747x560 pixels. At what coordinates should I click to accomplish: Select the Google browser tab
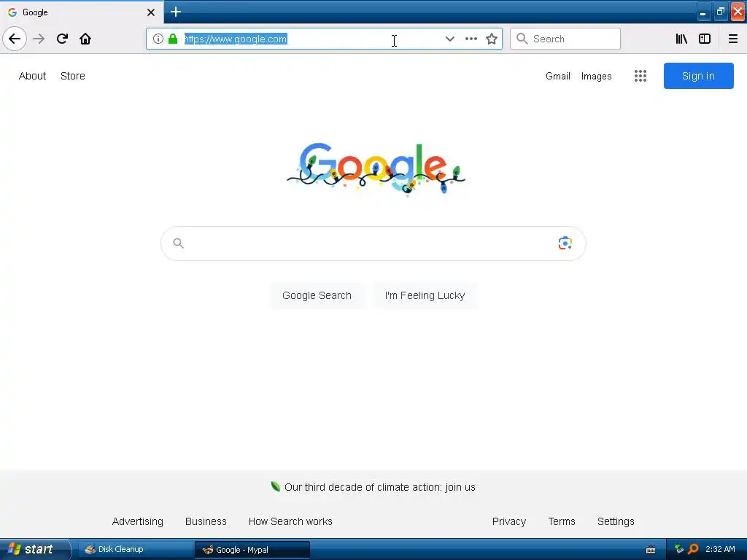coord(81,12)
